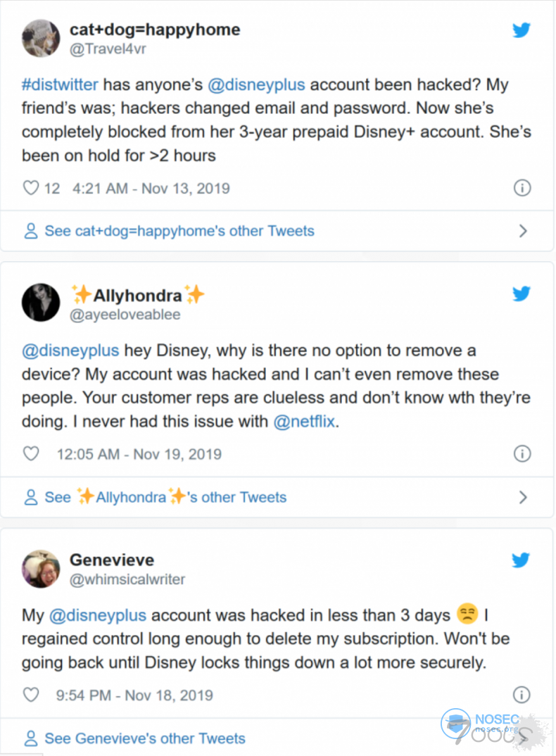Expand the chevron beside cat+dog=happyhome's other Tweets

(523, 231)
